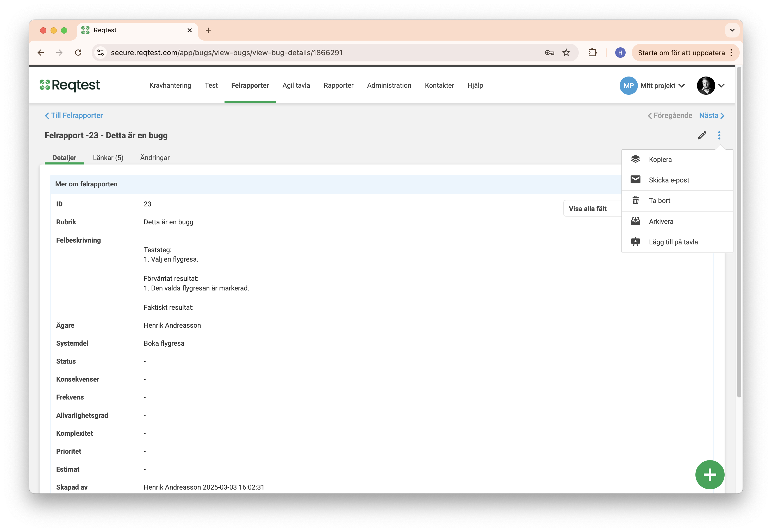The width and height of the screenshot is (772, 532).
Task: Click the Skicka e-post envelope icon
Action: pyautogui.click(x=635, y=180)
